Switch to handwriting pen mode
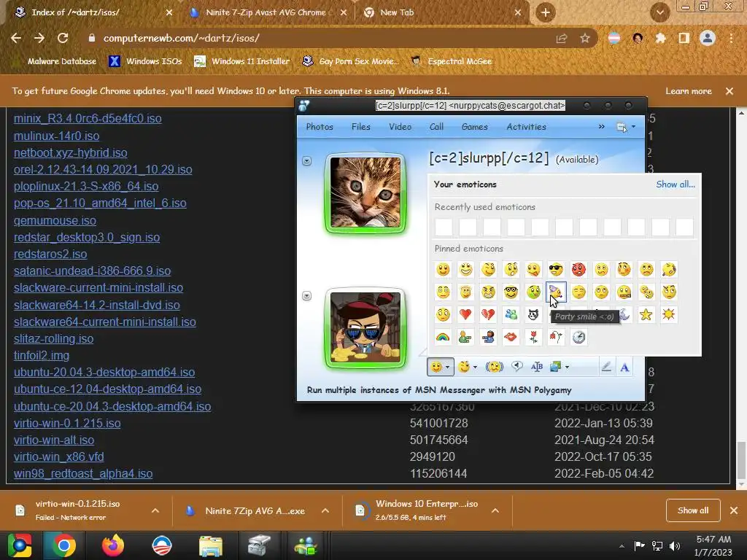 click(605, 367)
